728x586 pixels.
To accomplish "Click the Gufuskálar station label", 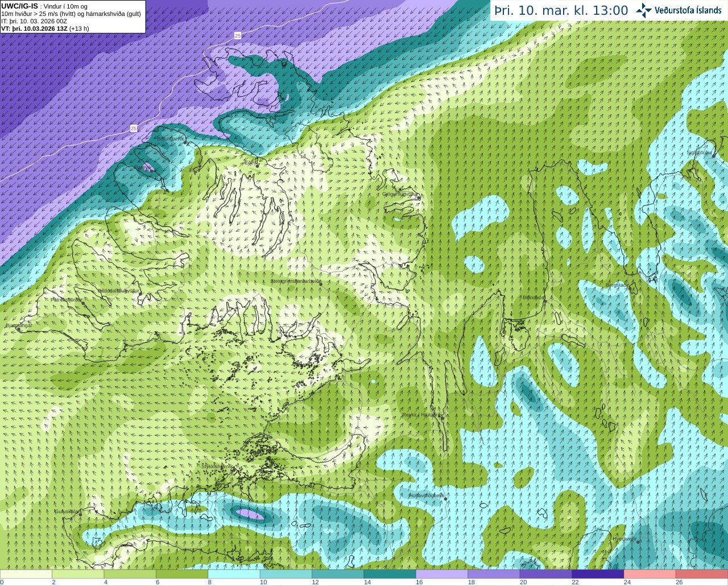I will click(67, 511).
